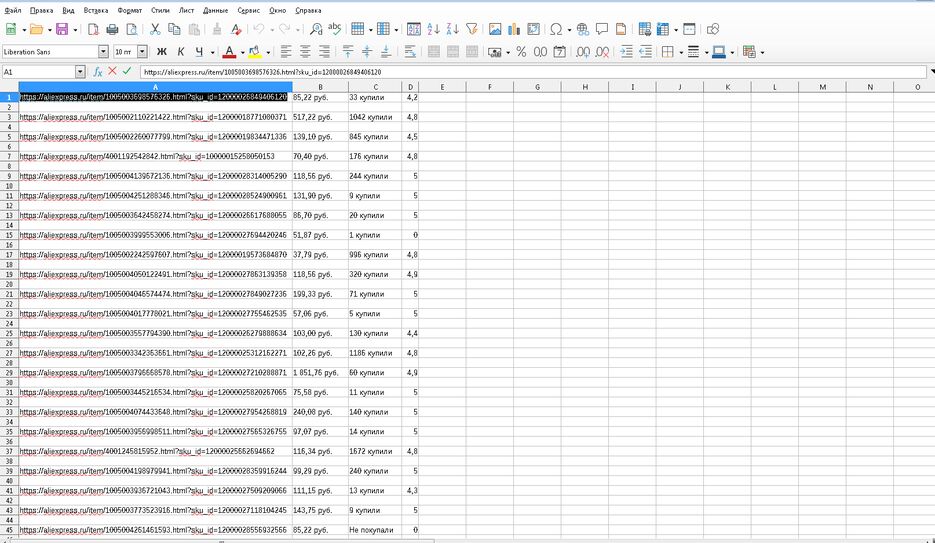Open the Liberation Sans font name dropdown
The height and width of the screenshot is (543, 935).
[x=103, y=52]
